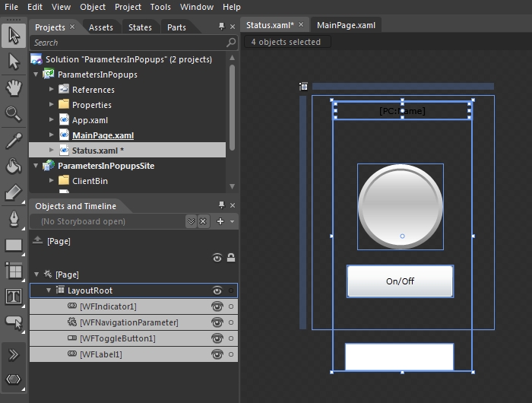Viewport: 532px width, 403px height.
Task: Select the Zoom magnifier tool
Action: [x=14, y=114]
